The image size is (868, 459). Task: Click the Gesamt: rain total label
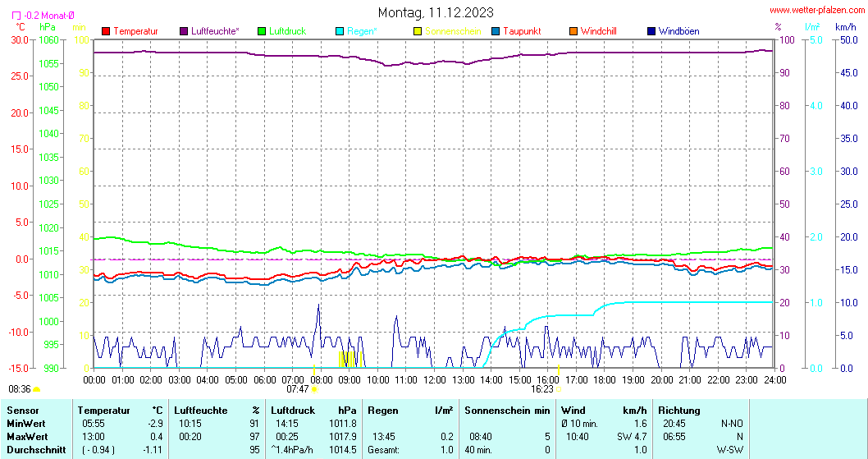click(x=383, y=450)
